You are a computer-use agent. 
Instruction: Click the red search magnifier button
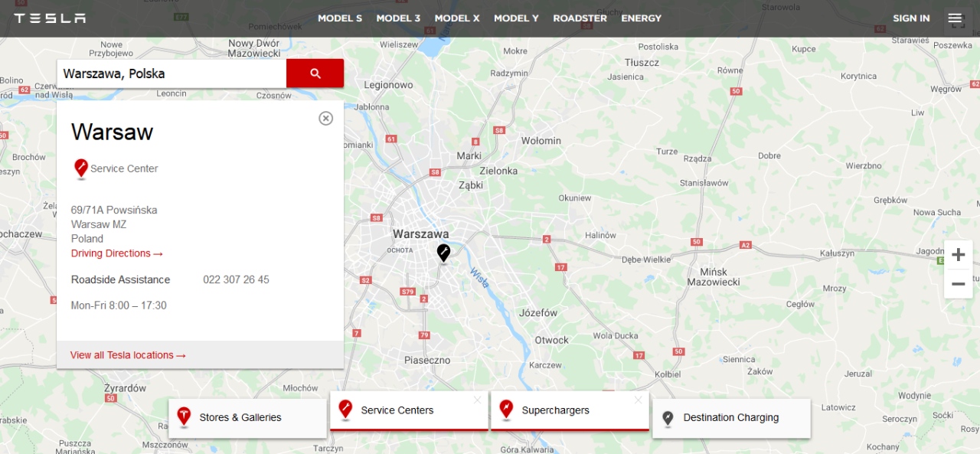315,73
